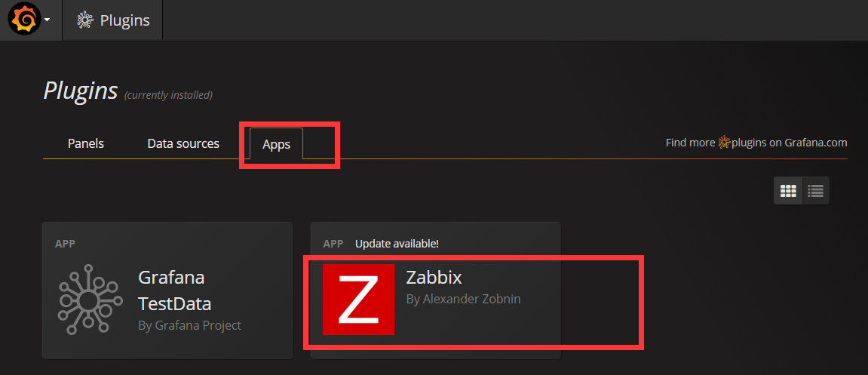Switch to the Data sources tab
The width and height of the screenshot is (868, 375).
[x=183, y=143]
